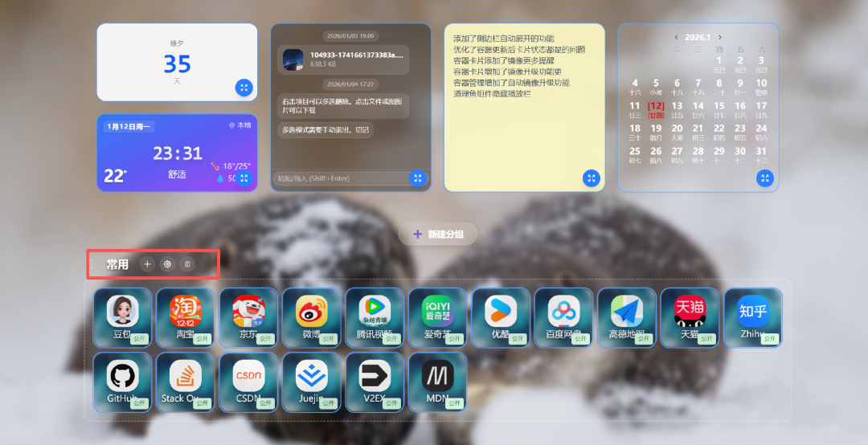Viewport: 868px width, 445px height.
Task: Open the 豆包 app shortcut
Action: (122, 318)
